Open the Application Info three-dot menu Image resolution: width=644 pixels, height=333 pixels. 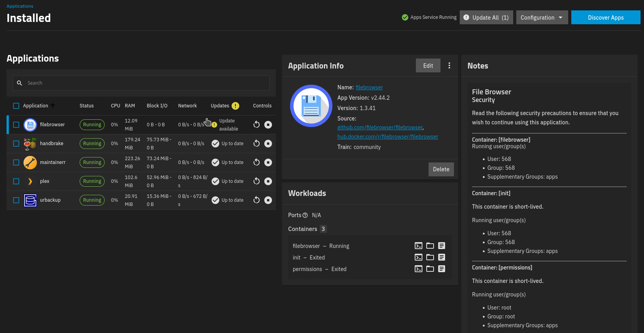click(449, 66)
